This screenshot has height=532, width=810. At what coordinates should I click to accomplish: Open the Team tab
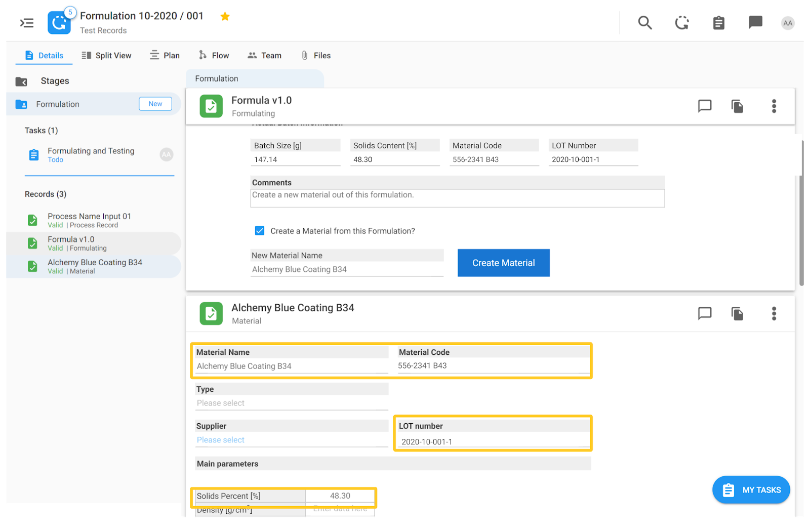click(x=264, y=56)
